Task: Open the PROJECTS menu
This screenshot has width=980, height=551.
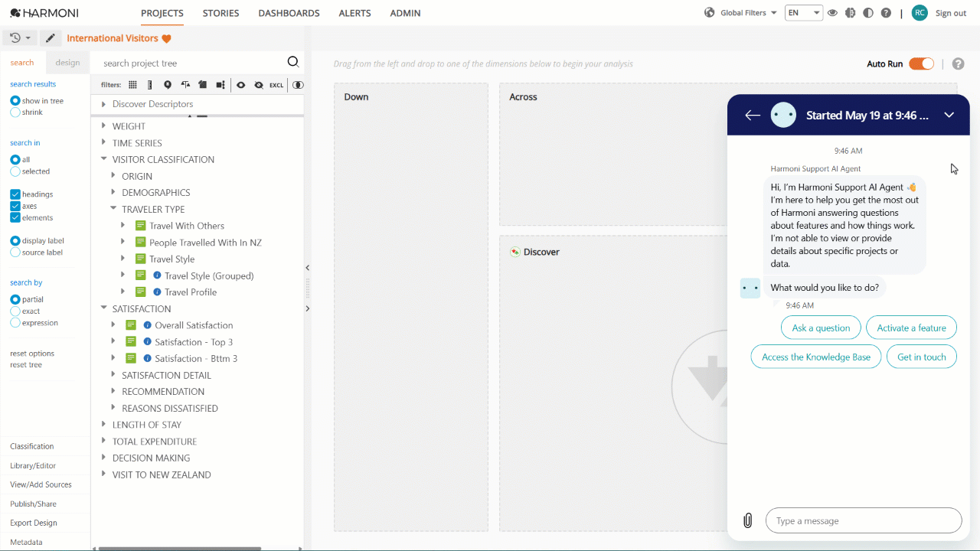Action: click(162, 13)
